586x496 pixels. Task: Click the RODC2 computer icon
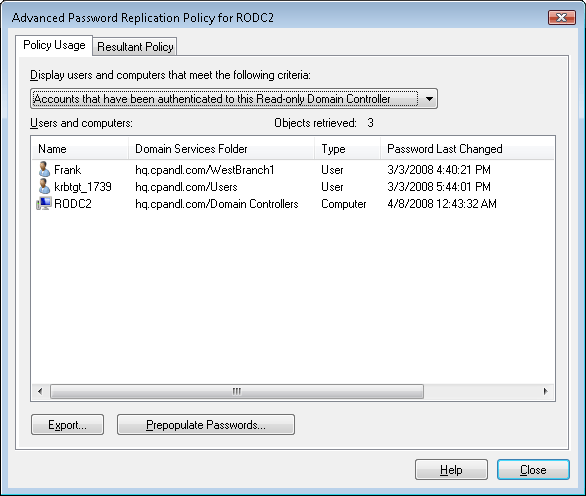[44, 203]
